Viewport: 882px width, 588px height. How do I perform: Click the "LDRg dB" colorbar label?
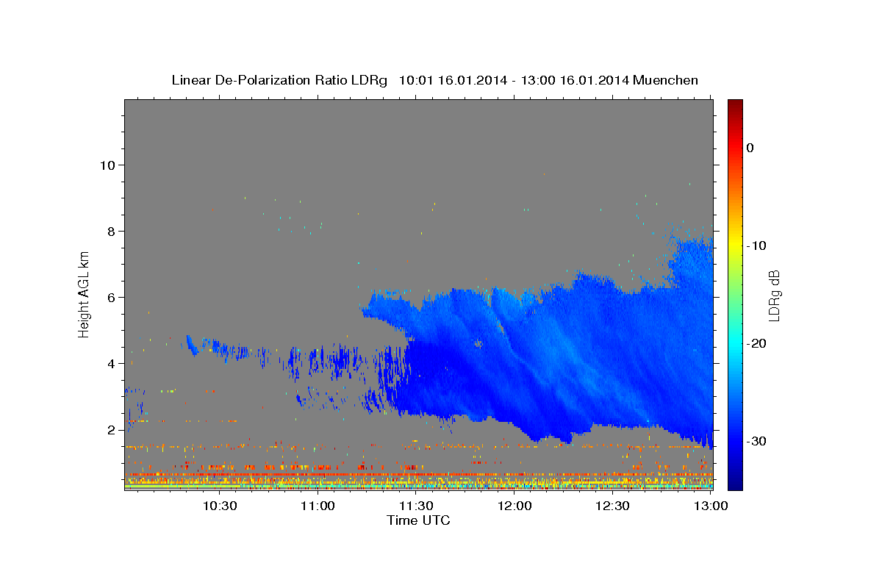tap(773, 295)
